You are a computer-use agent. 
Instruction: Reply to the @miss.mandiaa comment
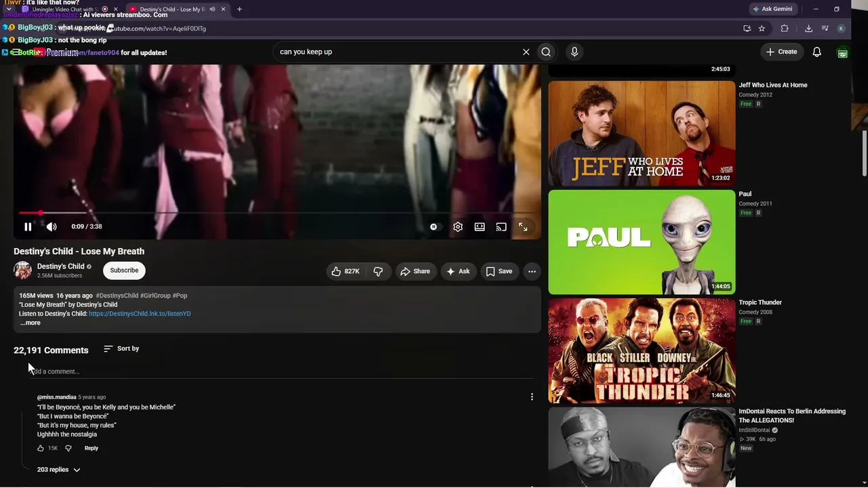click(x=92, y=448)
